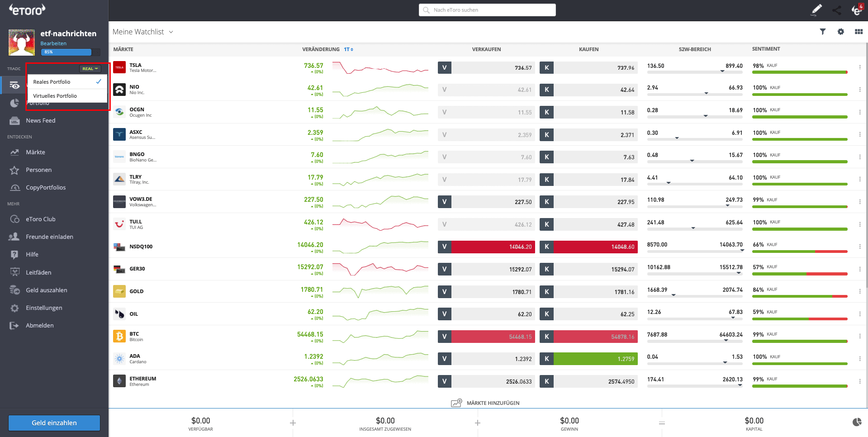Viewport: 868px width, 437px height.
Task: Sort by Sentiment column header
Action: tap(766, 49)
